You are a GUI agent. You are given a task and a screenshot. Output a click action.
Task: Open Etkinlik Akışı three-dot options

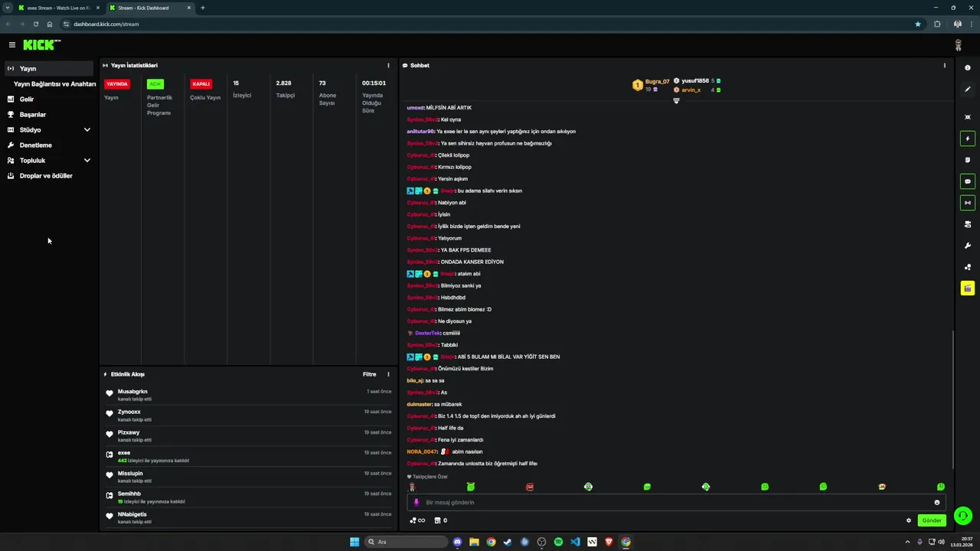[x=388, y=374]
